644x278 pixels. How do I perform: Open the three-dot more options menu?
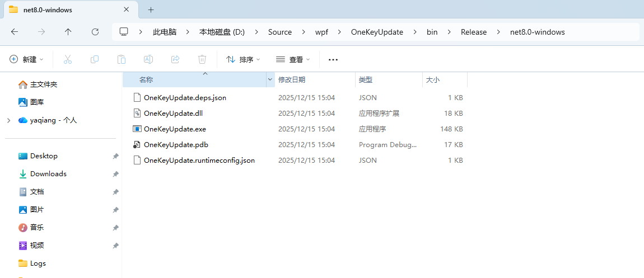tap(333, 59)
